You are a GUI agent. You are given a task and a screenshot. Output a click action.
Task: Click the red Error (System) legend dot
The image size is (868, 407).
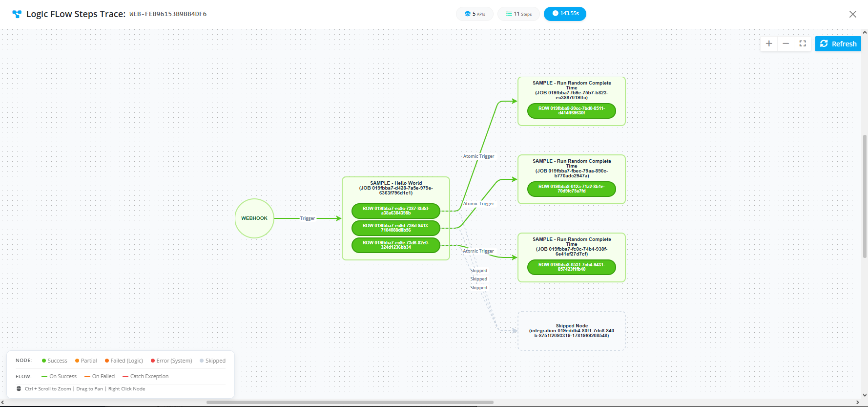coord(153,361)
